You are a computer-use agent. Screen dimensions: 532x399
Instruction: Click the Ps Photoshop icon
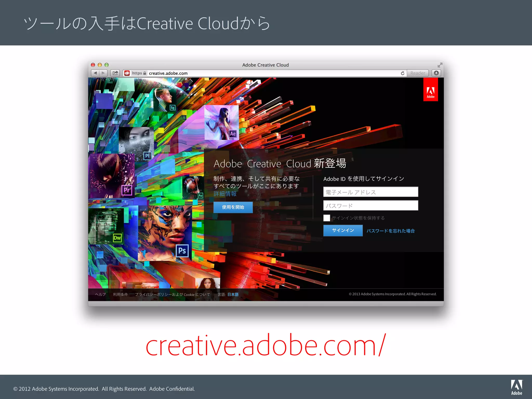click(182, 251)
